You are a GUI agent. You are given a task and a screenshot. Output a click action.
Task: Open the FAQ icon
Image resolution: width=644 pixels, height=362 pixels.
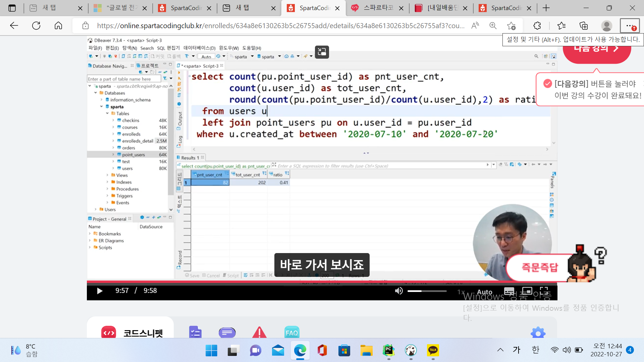[x=291, y=332]
